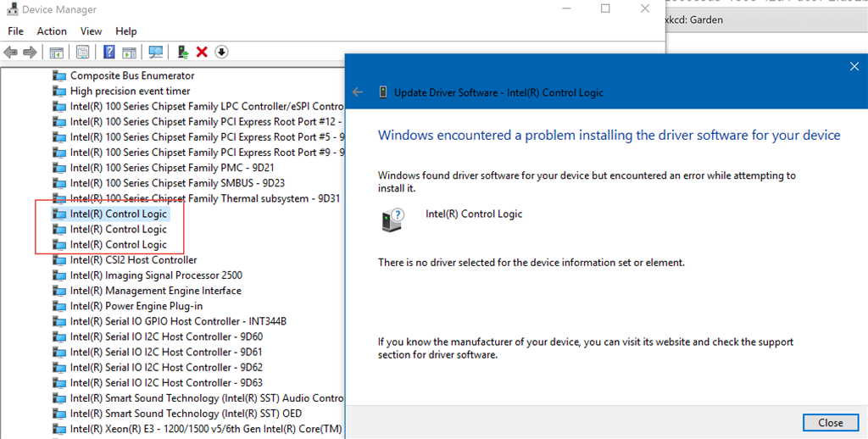868x439 pixels.
Task: Click the 'Update Driver Software - Intel(R) Control Logic' title
Action: 498,92
